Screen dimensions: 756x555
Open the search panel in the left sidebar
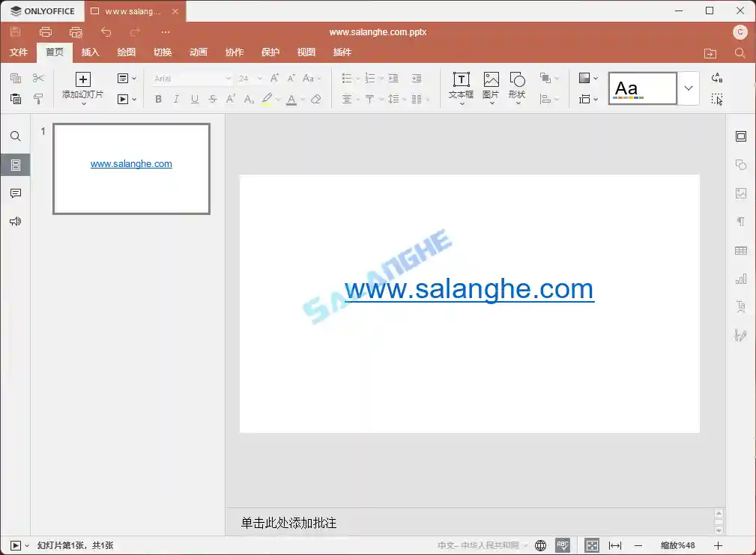tap(15, 136)
